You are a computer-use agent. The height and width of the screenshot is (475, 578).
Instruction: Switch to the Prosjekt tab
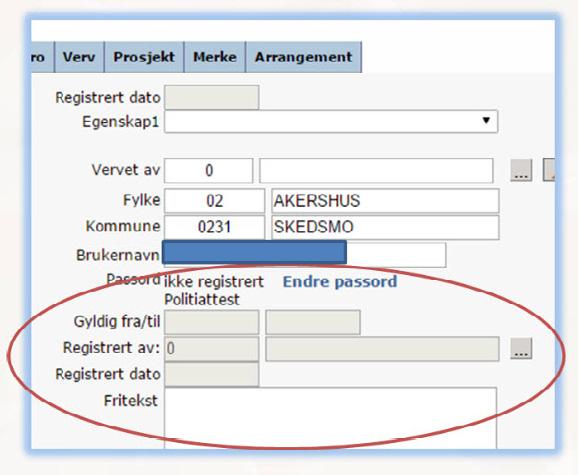[x=144, y=57]
